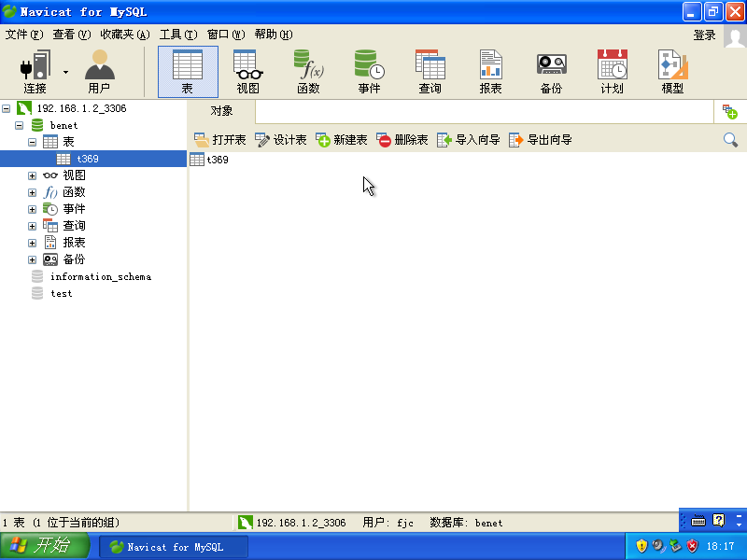The image size is (747, 560).
Task: Open the 模型 (Model) toolbar icon
Action: point(672,72)
